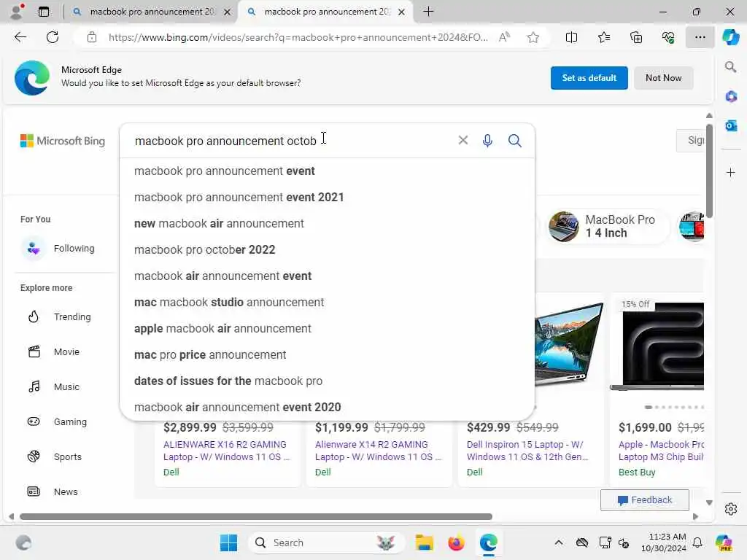Open the Gaming category

point(61,422)
